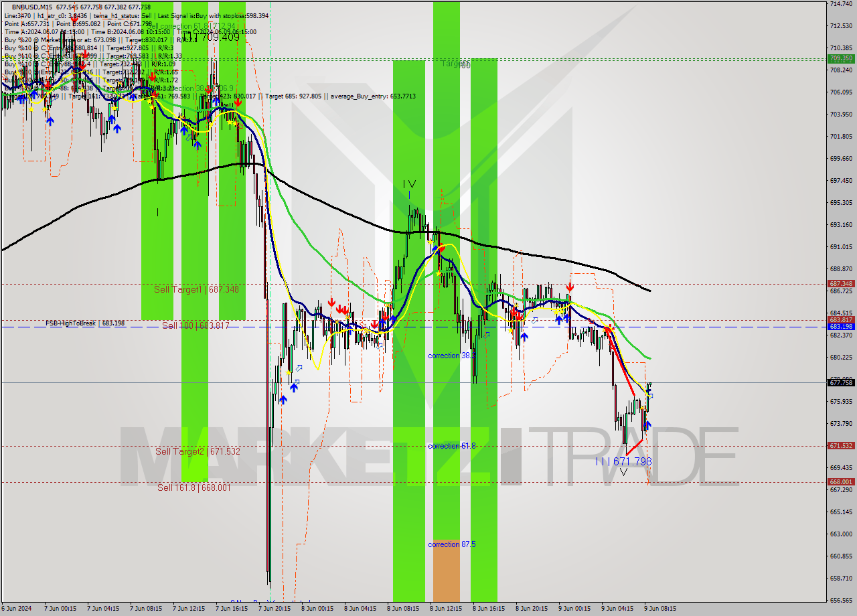Click the '9 Jun 00:15' time axis label
The height and width of the screenshot is (616, 857).
[574, 609]
